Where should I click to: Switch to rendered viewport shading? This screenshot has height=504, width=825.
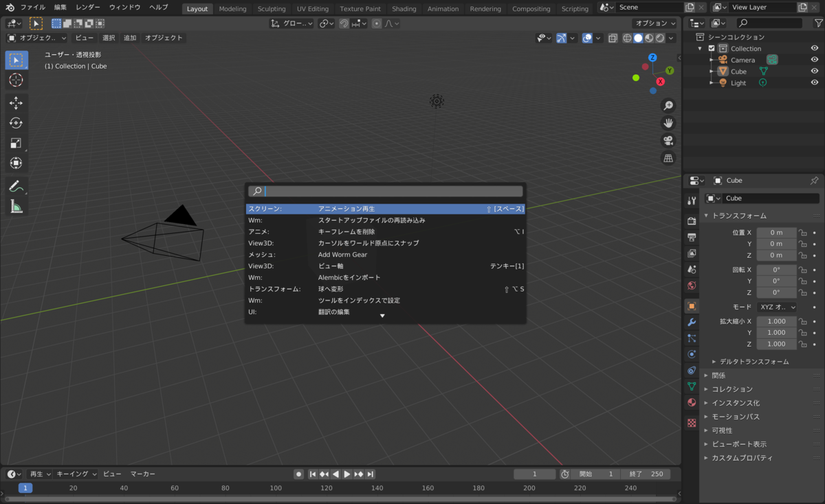(660, 39)
